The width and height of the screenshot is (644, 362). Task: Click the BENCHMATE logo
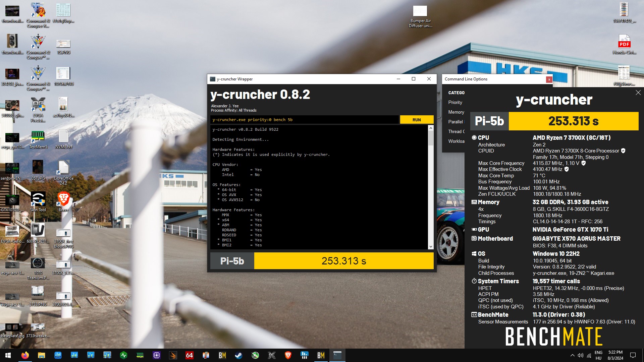(x=554, y=337)
